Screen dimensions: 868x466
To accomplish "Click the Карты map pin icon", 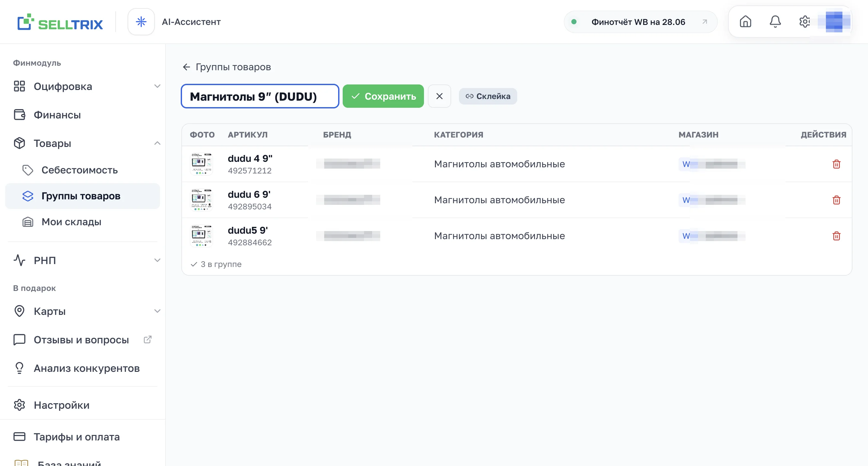I will pyautogui.click(x=19, y=311).
